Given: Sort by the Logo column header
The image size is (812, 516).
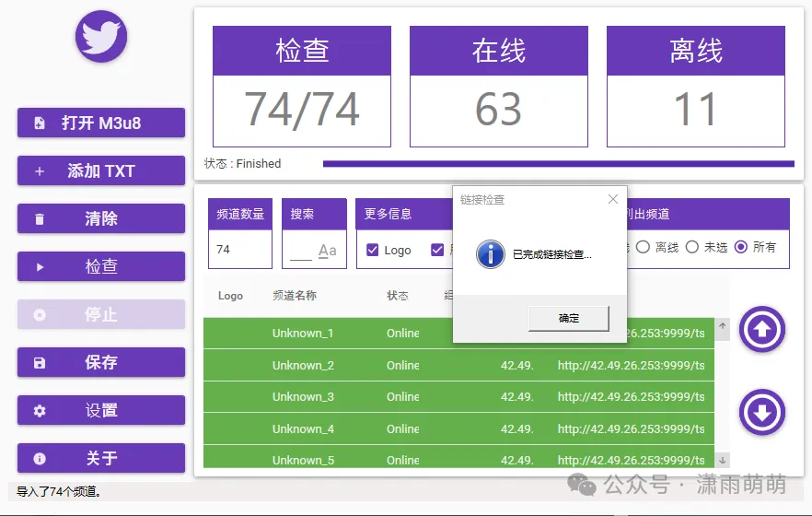Looking at the screenshot, I should pyautogui.click(x=230, y=296).
